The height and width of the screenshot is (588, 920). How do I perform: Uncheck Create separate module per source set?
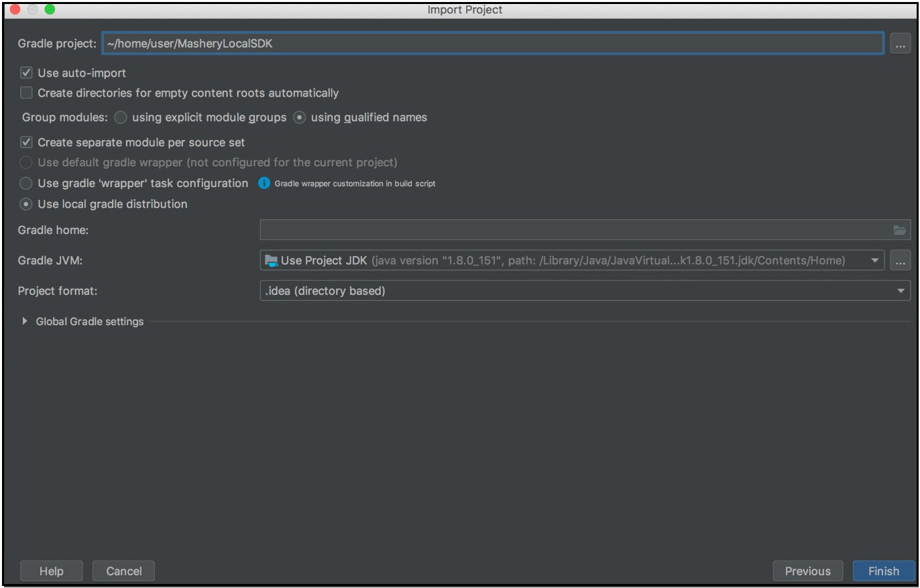27,142
